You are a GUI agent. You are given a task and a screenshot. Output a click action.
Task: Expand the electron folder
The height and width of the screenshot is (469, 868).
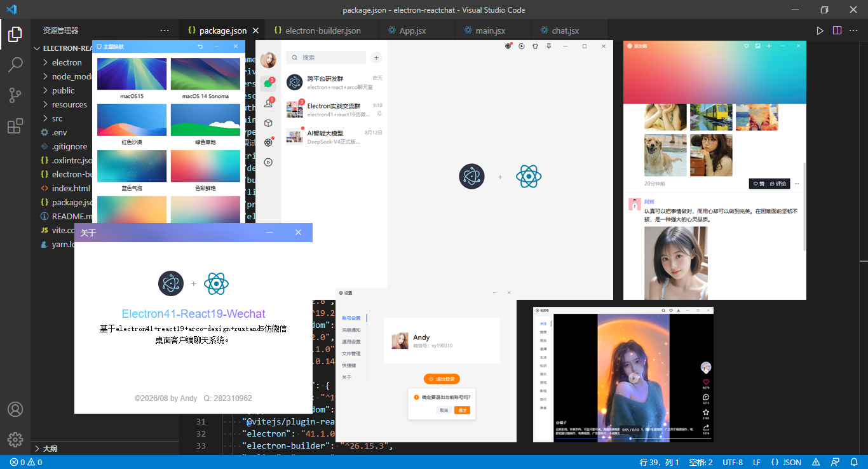tap(67, 62)
